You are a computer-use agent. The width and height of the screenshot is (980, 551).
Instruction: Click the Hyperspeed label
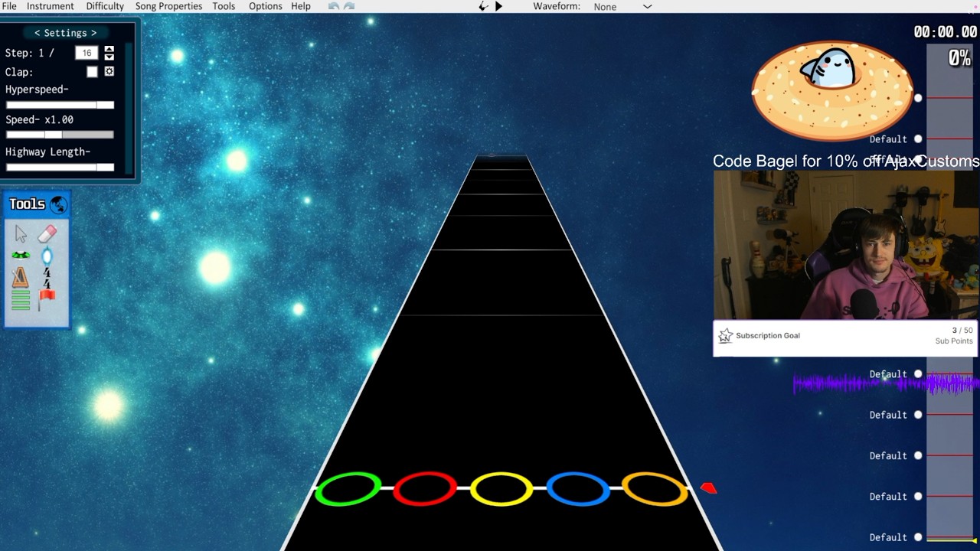pos(37,90)
